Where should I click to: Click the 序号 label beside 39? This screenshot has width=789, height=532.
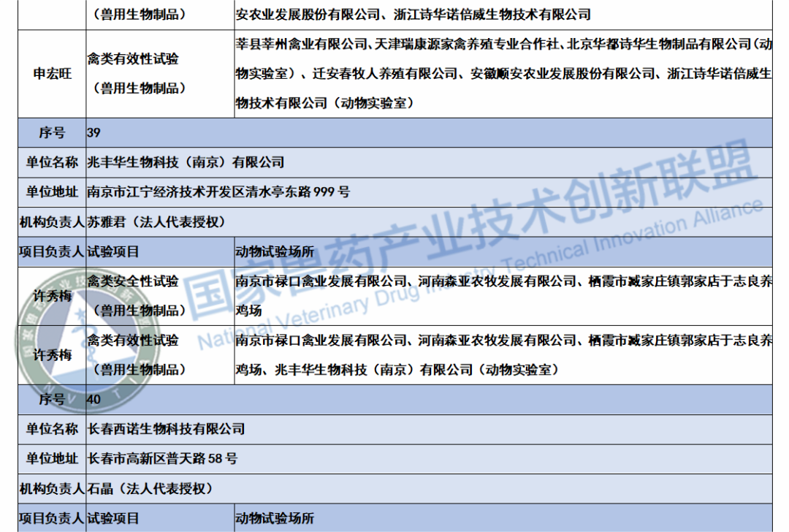click(x=53, y=133)
